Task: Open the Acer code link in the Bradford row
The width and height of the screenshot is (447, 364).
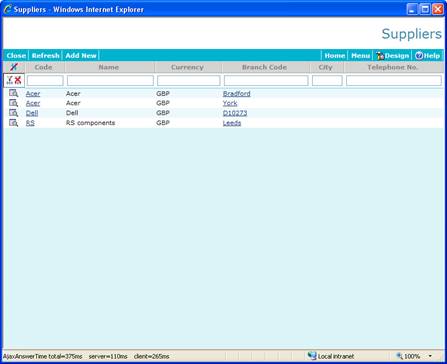Action: 33,94
